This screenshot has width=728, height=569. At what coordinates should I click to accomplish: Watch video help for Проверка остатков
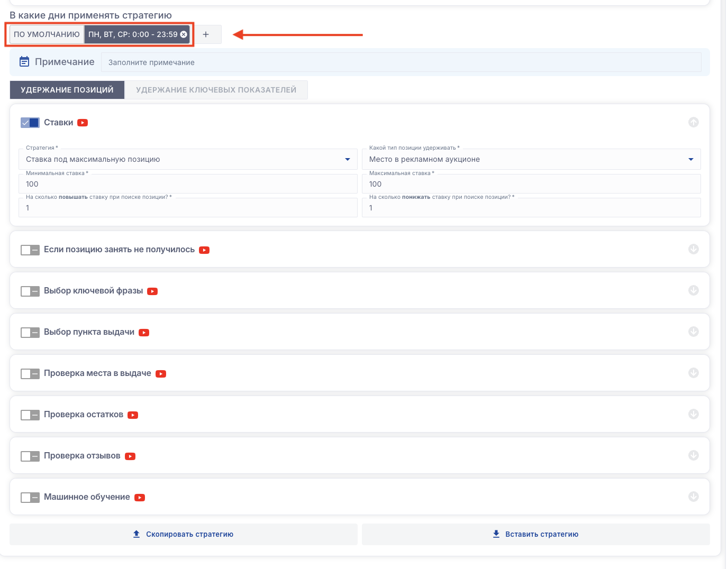click(133, 415)
